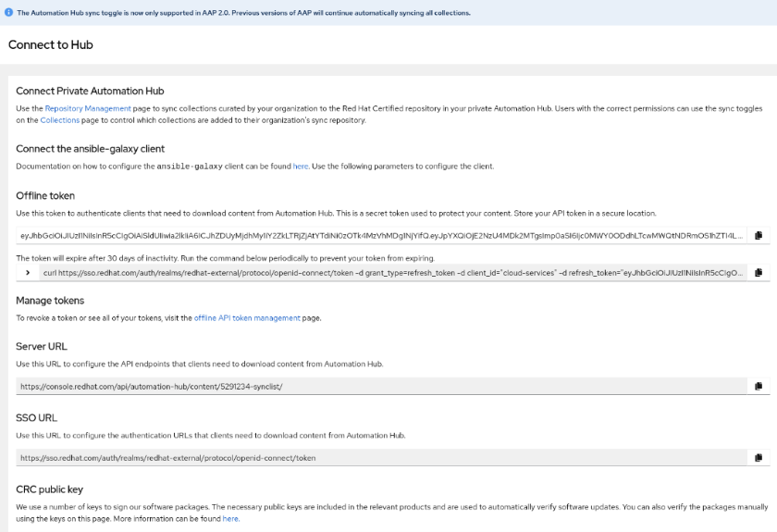The height and width of the screenshot is (532, 777).
Task: Click the 'Manage tokens' heading
Action: click(x=50, y=301)
